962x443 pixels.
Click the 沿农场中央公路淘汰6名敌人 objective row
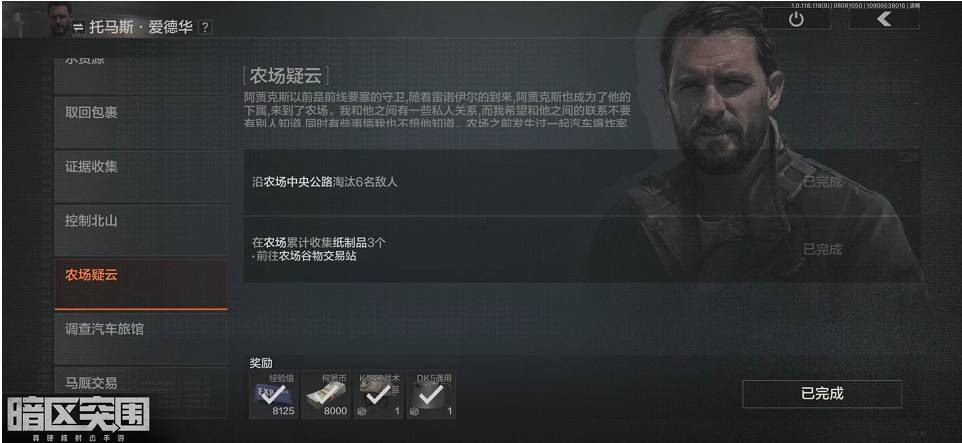tap(582, 182)
